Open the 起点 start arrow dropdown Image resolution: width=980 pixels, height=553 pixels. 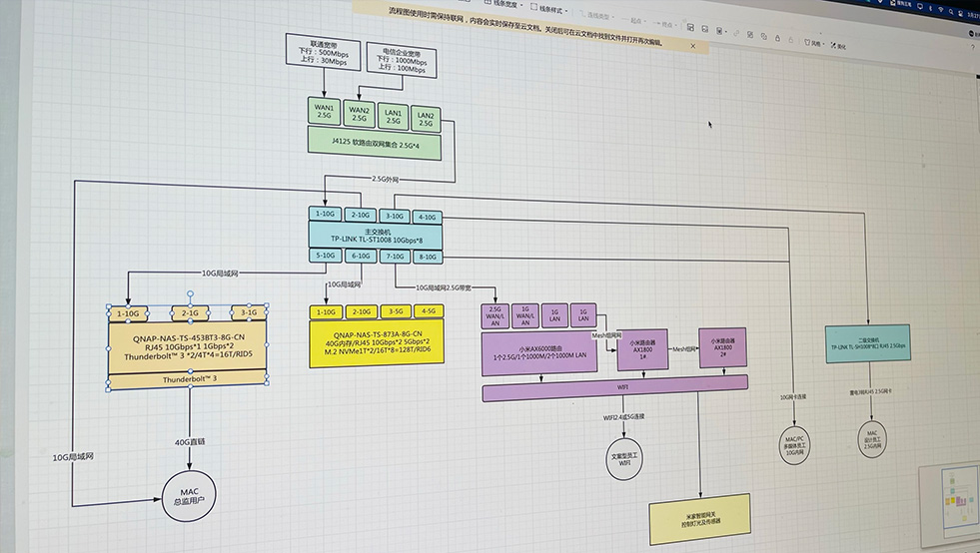(x=633, y=21)
